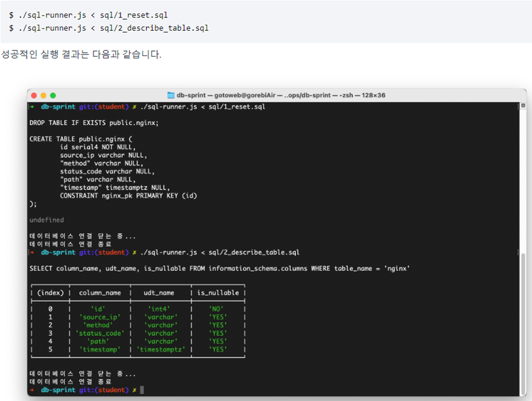Click 'source_ip varchar NULL,' line
Screen dimensions: 532x401
[x=104, y=155]
